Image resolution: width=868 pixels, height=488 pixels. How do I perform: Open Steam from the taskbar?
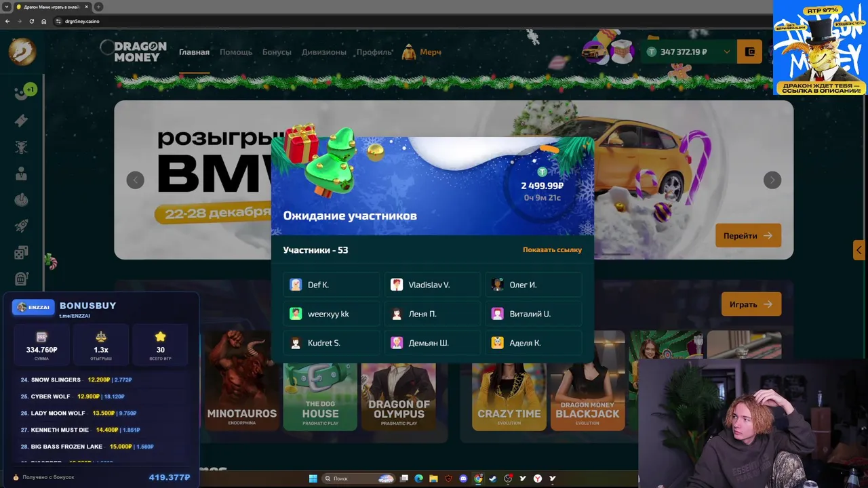[493, 479]
